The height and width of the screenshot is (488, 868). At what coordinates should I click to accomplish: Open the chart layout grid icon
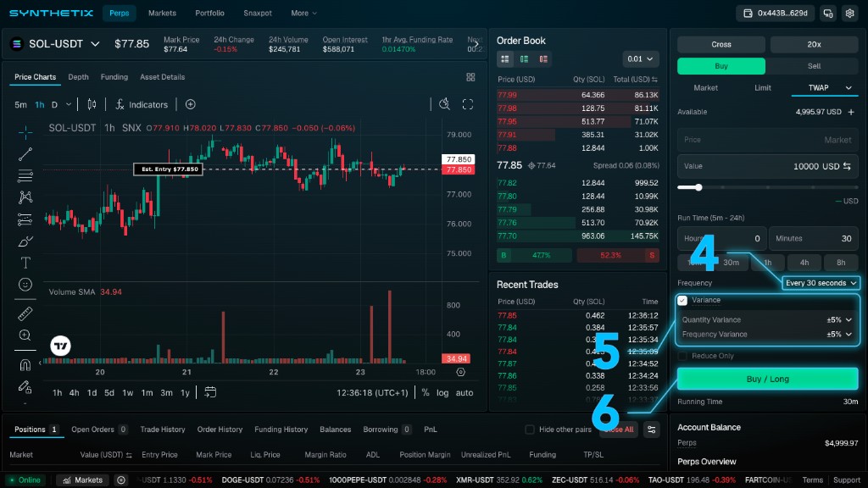pos(470,77)
